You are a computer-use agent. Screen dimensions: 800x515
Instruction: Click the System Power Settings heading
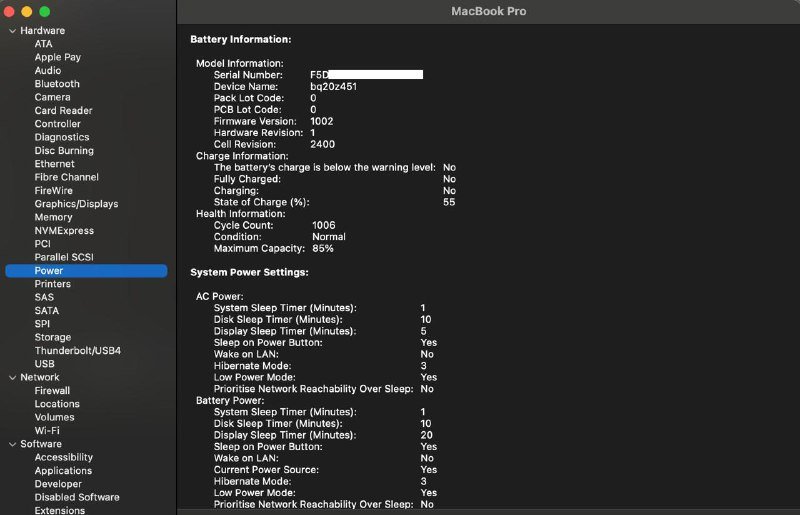click(249, 273)
